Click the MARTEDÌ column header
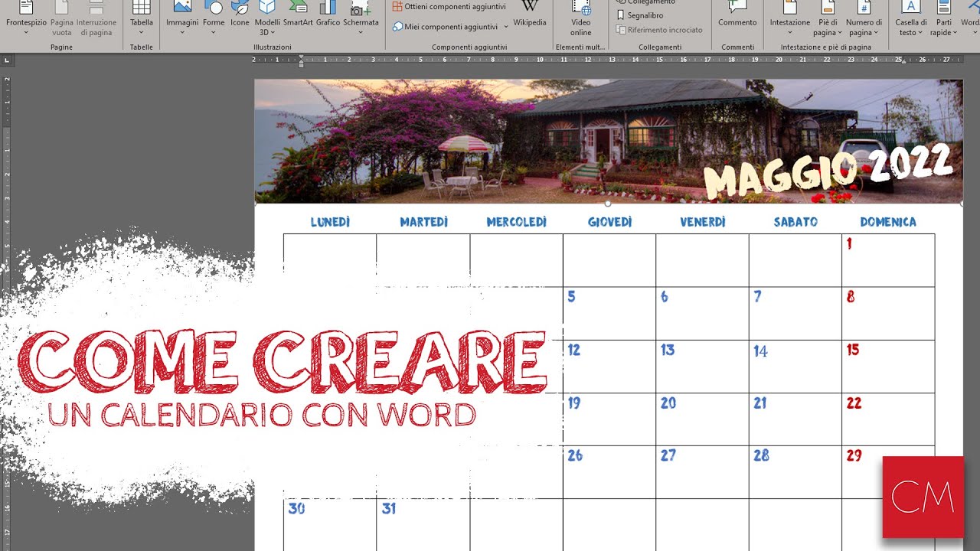 coord(423,222)
